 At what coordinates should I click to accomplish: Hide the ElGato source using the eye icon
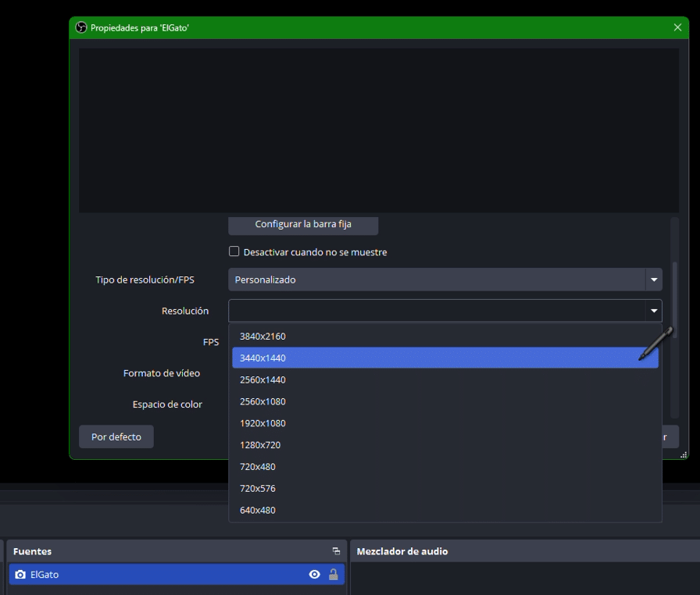coord(314,575)
